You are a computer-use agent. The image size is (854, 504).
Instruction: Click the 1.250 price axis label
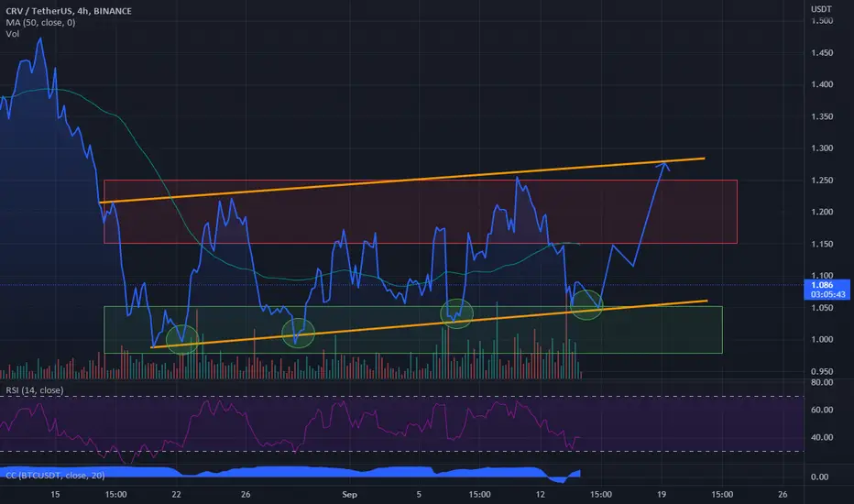coord(822,181)
